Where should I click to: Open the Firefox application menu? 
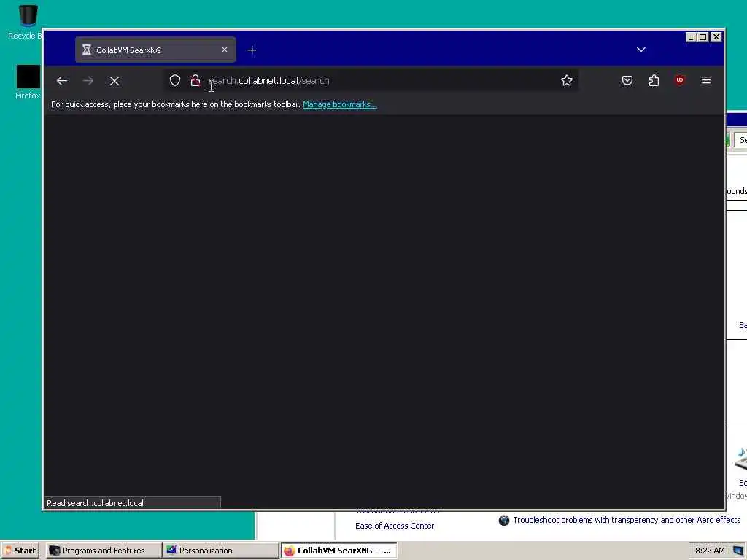[706, 80]
